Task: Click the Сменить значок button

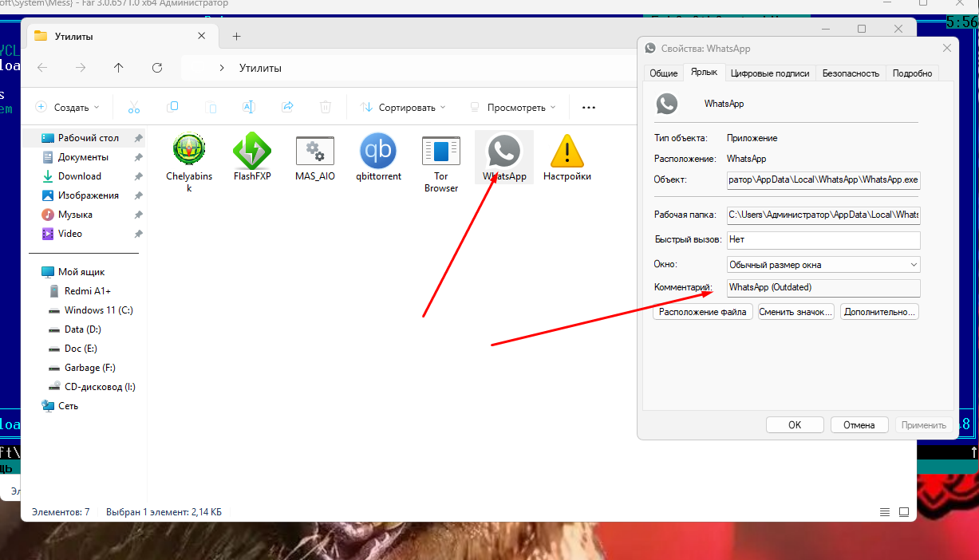Action: tap(795, 312)
